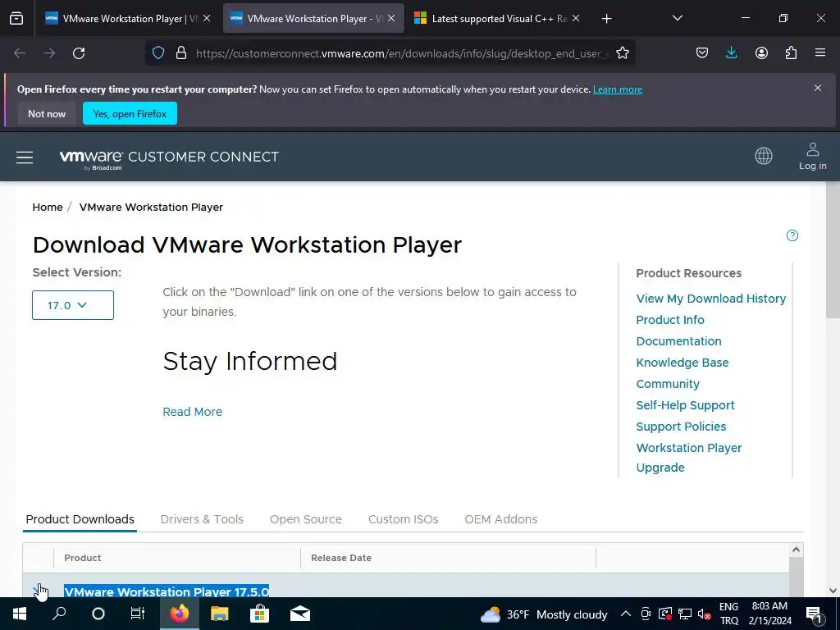Open File Explorer from taskbar

coord(219,614)
